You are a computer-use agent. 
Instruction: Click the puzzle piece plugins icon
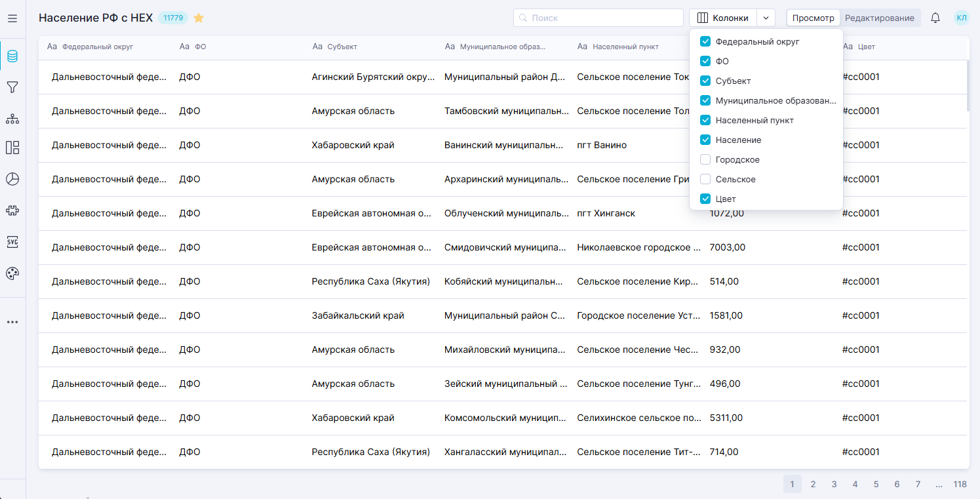[12, 210]
